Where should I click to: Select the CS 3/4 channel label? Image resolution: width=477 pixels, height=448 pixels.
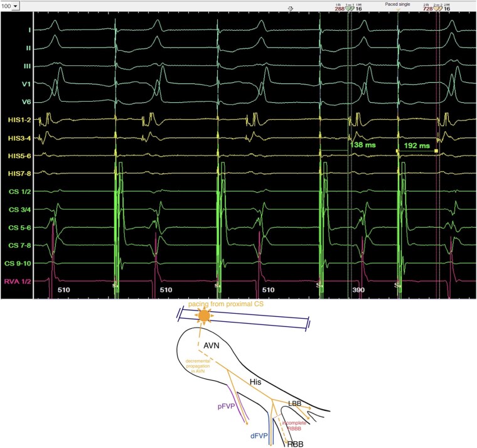[20, 210]
